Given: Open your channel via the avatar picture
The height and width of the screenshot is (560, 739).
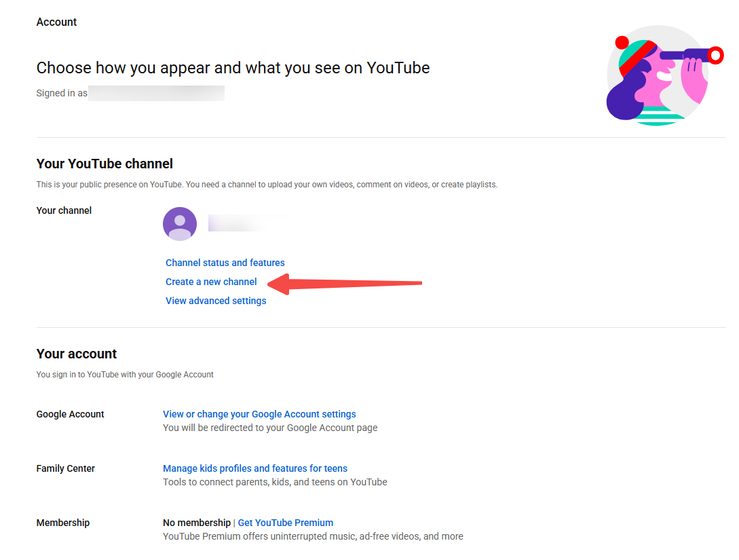Looking at the screenshot, I should (x=179, y=223).
